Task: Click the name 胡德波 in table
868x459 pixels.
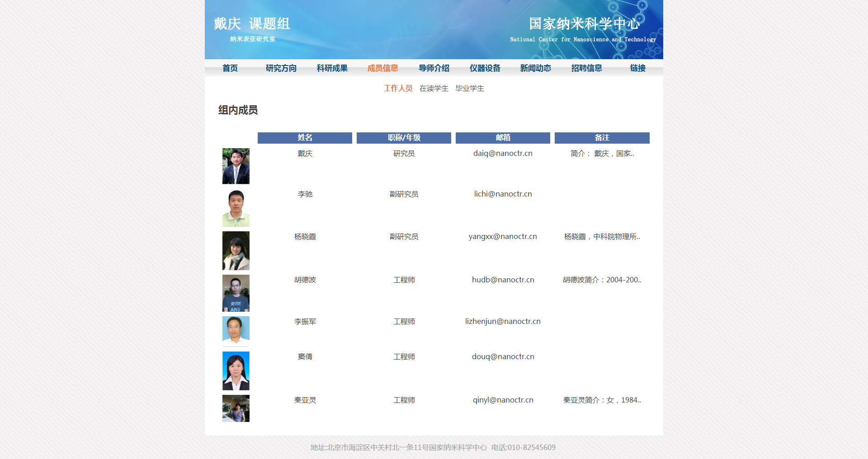Action: pos(305,280)
